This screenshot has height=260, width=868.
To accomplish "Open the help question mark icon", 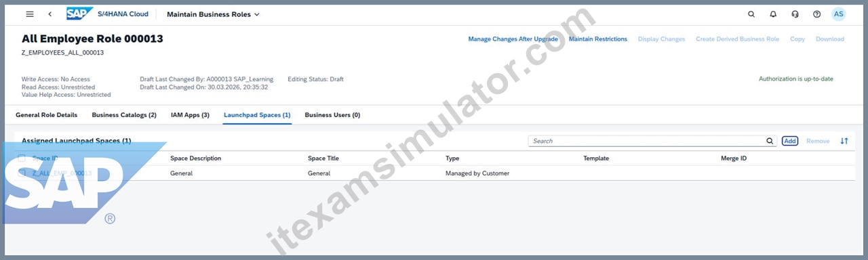I will pos(816,14).
